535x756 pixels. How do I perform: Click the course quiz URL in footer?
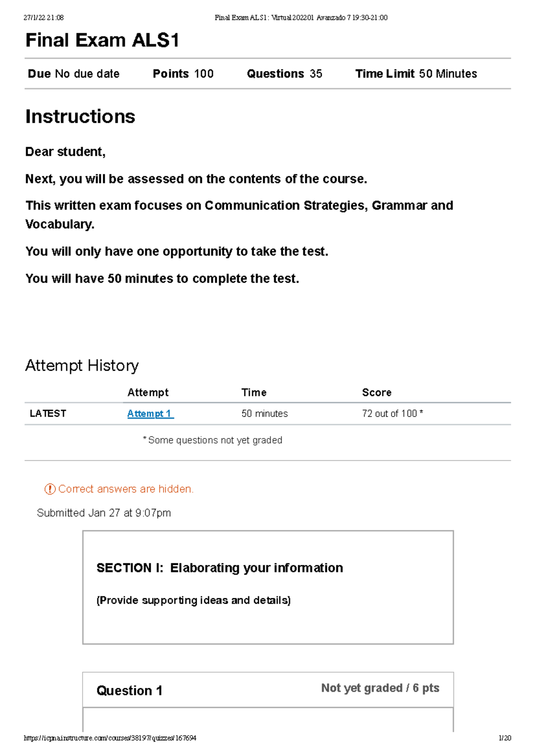pyautogui.click(x=110, y=738)
